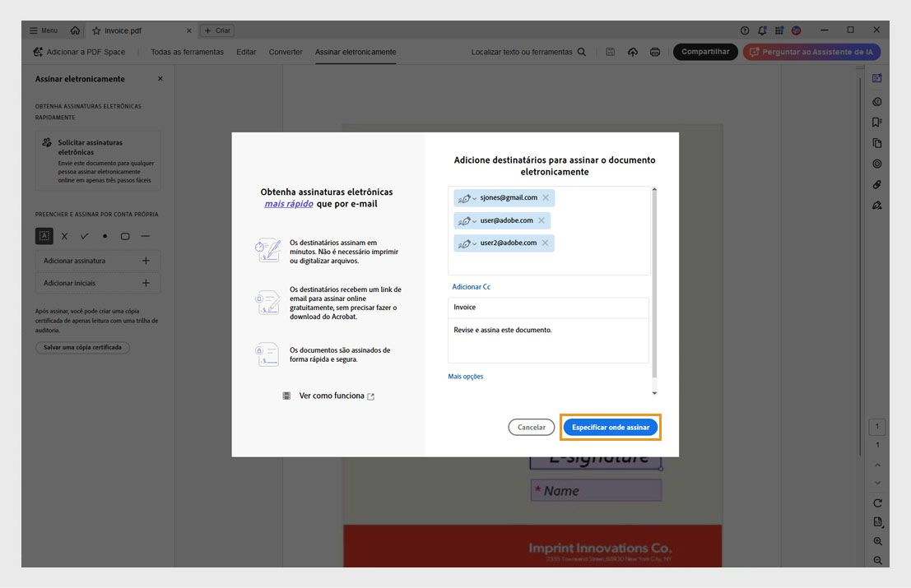The width and height of the screenshot is (911, 588).
Task: Click the rotate page icon in right sidebar
Action: [876, 502]
